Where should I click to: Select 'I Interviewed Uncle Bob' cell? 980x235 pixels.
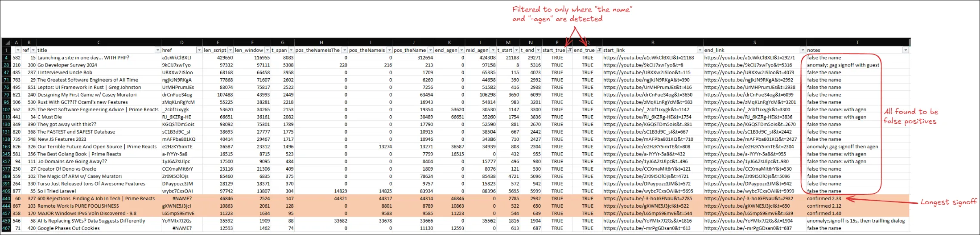pos(99,72)
